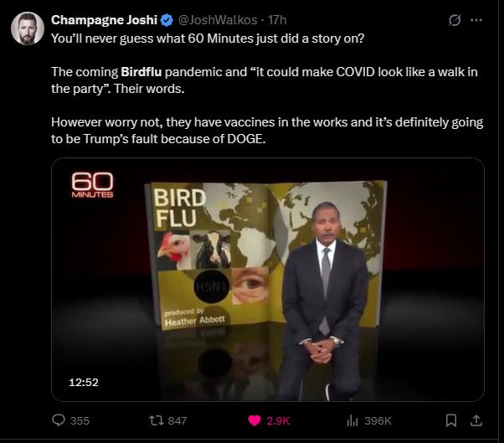Click the 396K views count
The height and width of the screenshot is (443, 504).
click(378, 421)
